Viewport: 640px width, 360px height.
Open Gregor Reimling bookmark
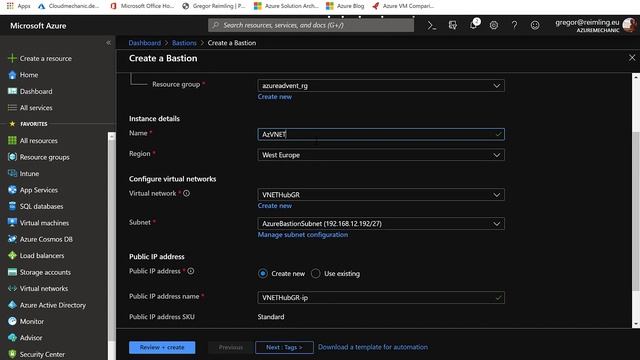(x=214, y=6)
